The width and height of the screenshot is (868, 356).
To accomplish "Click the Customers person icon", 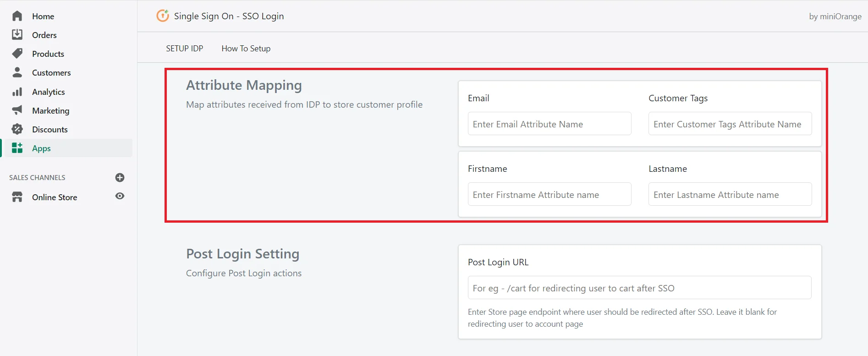I will [x=17, y=72].
